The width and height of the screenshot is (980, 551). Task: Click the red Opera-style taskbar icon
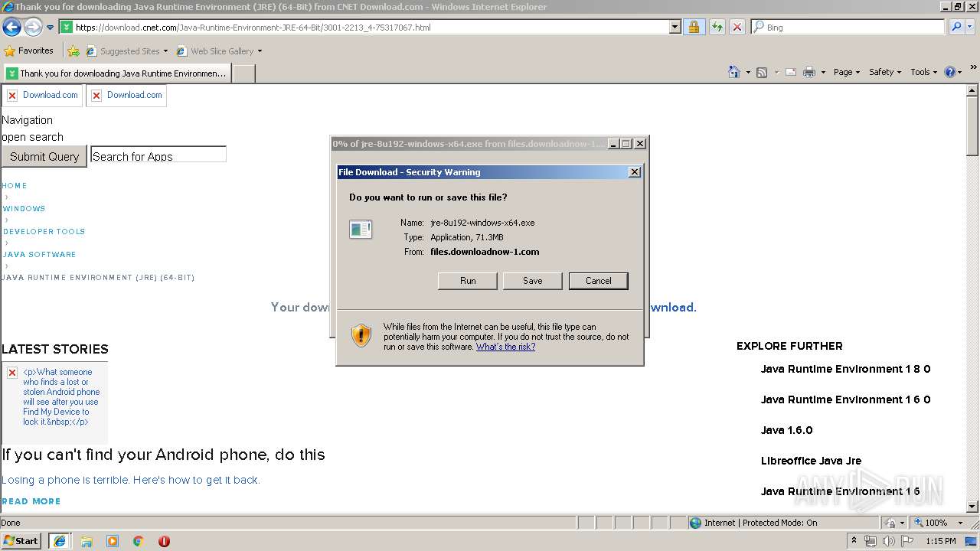coord(164,541)
